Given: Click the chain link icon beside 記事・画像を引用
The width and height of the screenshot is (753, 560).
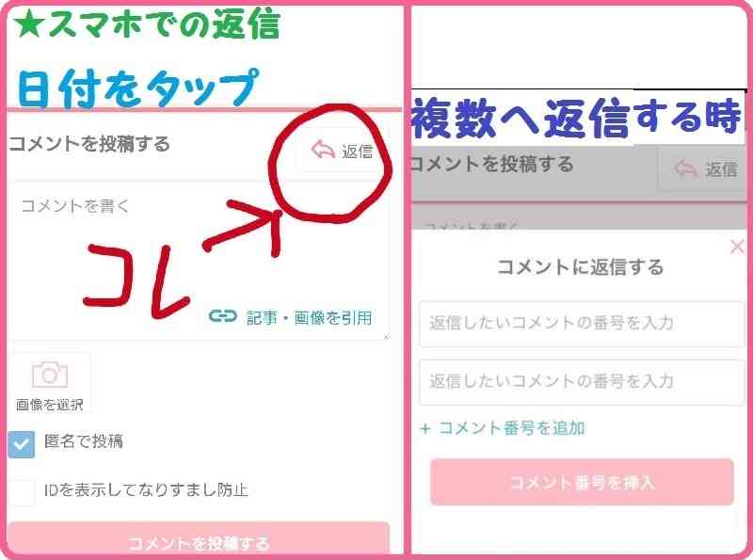Looking at the screenshot, I should click(223, 316).
